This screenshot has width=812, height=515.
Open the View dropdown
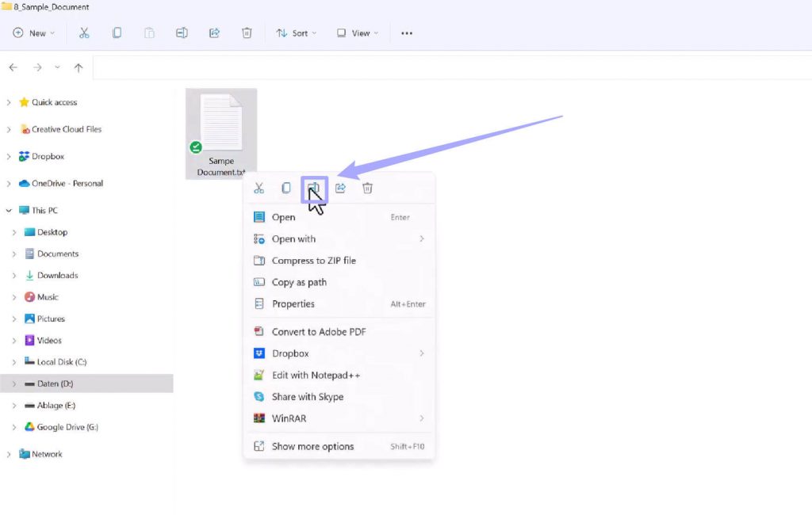coord(357,32)
